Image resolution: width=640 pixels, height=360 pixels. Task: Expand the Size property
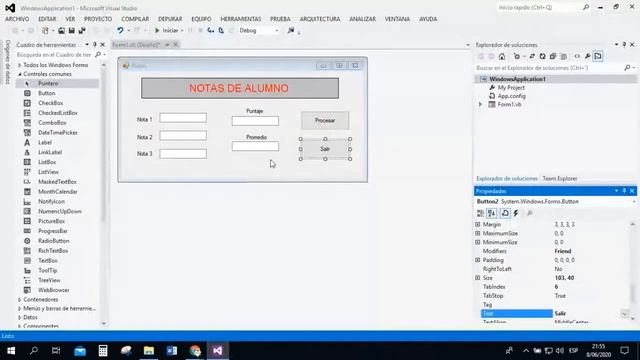(x=478, y=278)
